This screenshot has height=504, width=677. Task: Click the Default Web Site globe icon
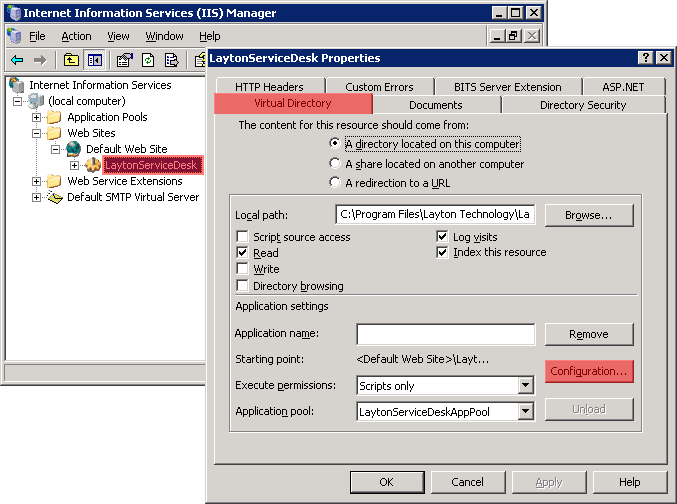pos(73,149)
